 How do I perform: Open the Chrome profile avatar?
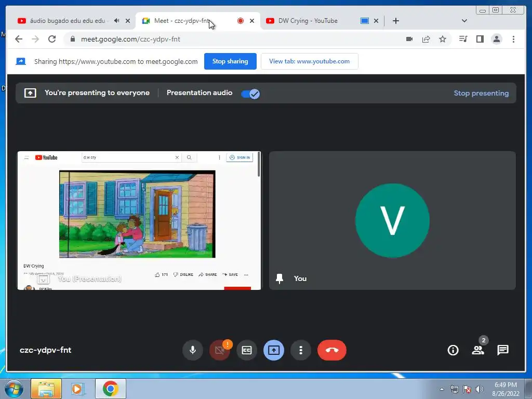tap(496, 39)
